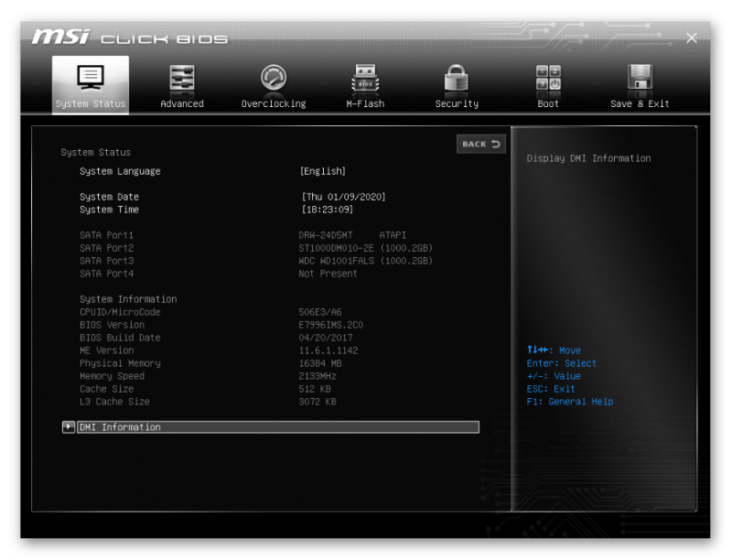Open the Overclocking gauge icon
The image size is (732, 560).
(274, 78)
